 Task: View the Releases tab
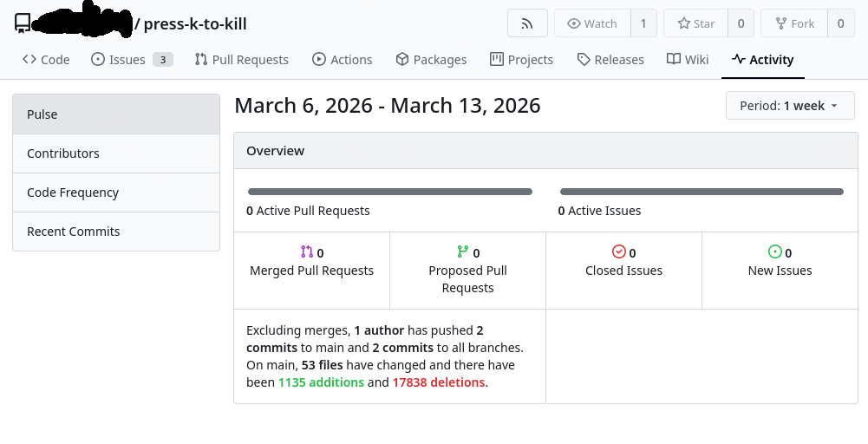(610, 59)
